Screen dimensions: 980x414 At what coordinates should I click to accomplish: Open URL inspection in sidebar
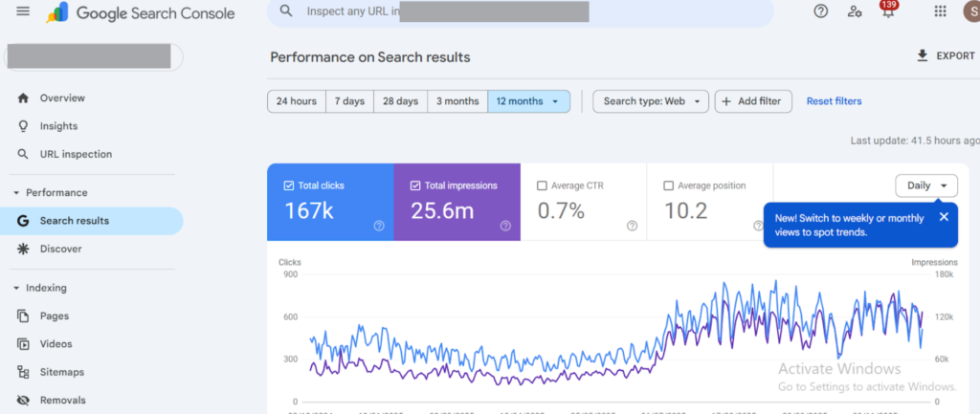tap(76, 154)
